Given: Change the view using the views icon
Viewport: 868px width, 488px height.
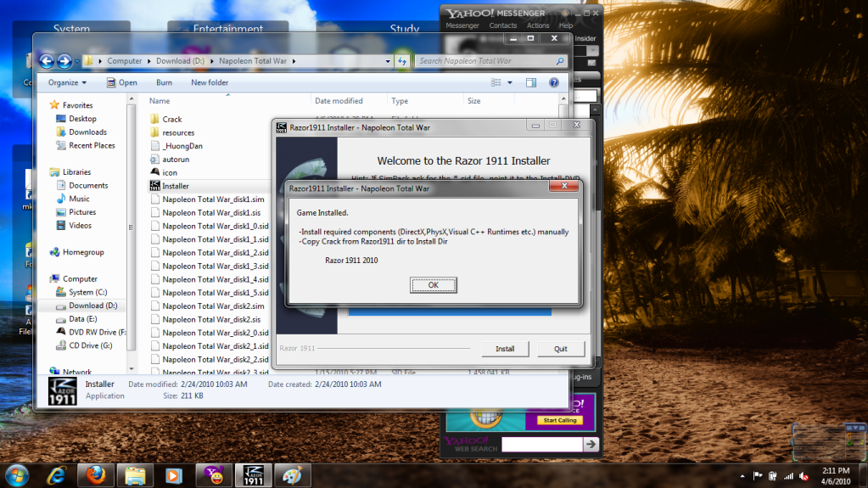Looking at the screenshot, I should (x=496, y=82).
